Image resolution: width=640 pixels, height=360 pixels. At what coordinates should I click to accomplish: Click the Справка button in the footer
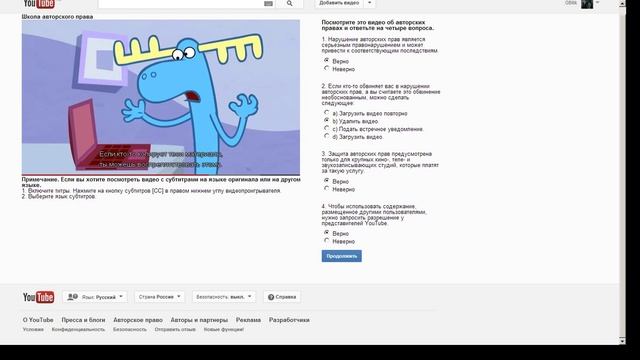tap(282, 297)
